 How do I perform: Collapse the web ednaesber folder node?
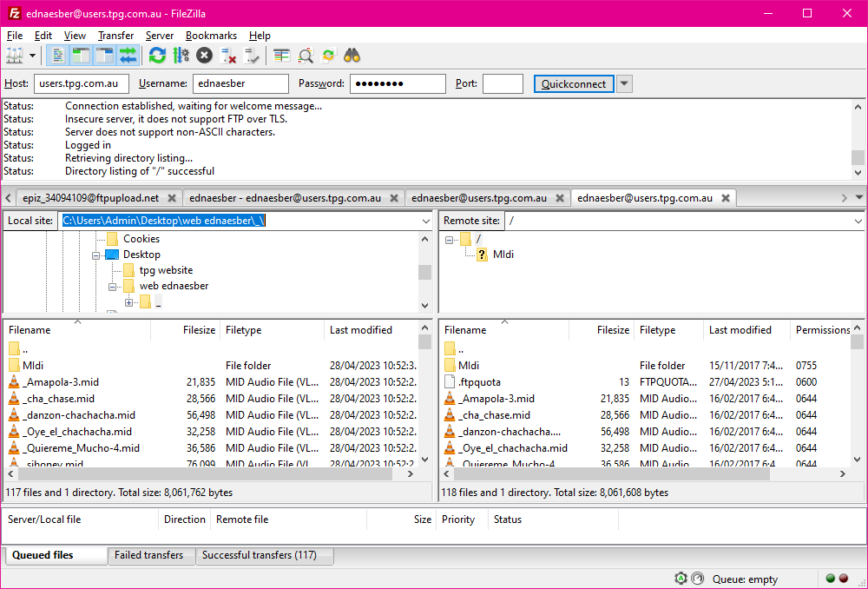[112, 287]
